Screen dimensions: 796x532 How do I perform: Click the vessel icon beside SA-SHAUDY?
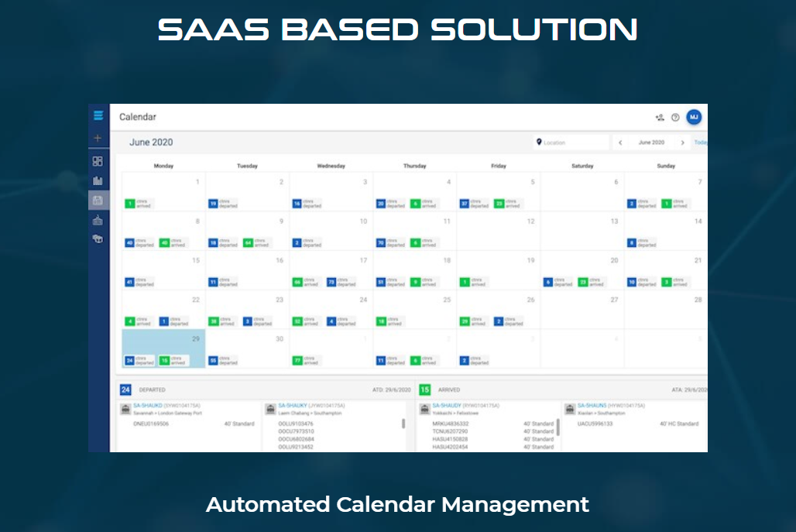(x=425, y=409)
